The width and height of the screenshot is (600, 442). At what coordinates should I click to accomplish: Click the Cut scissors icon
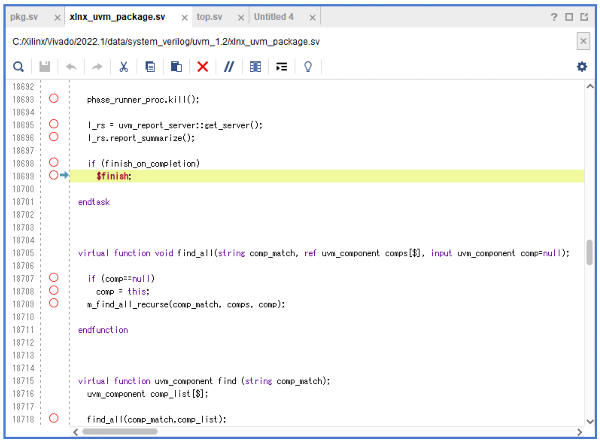click(124, 67)
